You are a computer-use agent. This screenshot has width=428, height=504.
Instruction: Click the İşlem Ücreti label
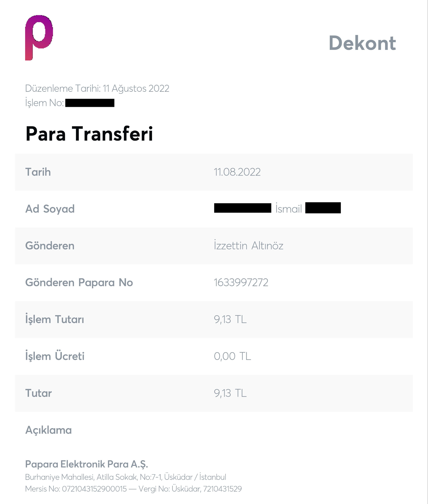coord(55,356)
